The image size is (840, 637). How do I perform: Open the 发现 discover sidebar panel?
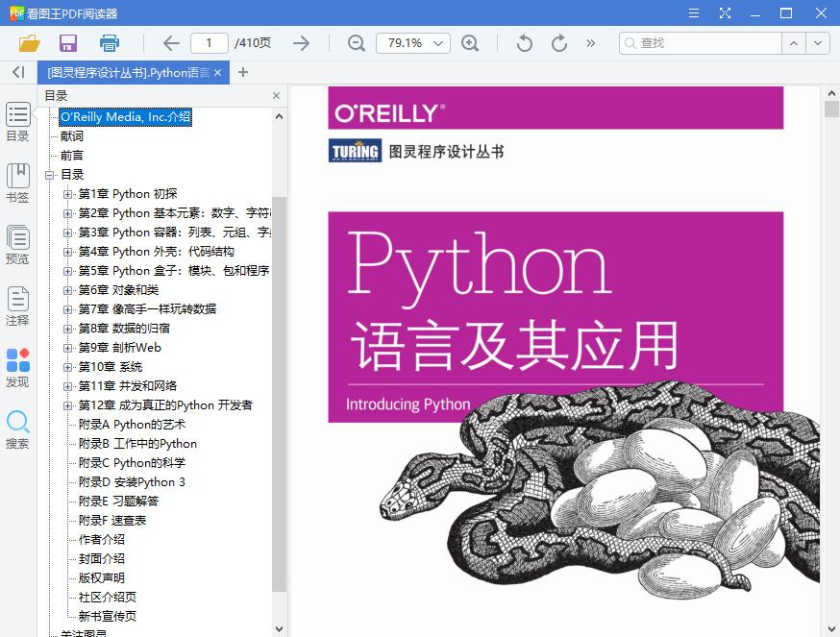tap(17, 368)
